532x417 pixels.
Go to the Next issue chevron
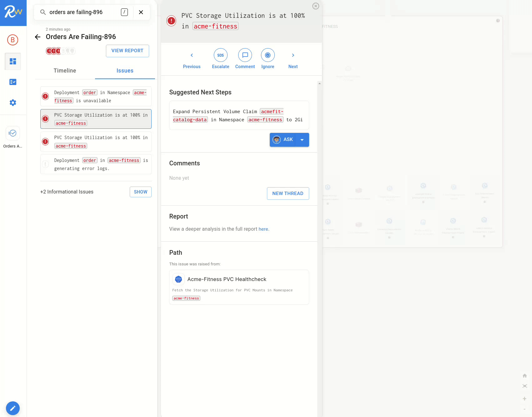pyautogui.click(x=293, y=55)
